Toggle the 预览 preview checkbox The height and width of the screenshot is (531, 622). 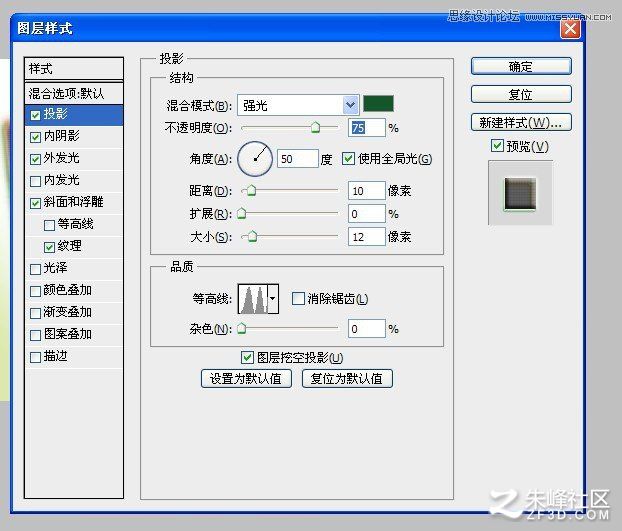click(x=497, y=146)
